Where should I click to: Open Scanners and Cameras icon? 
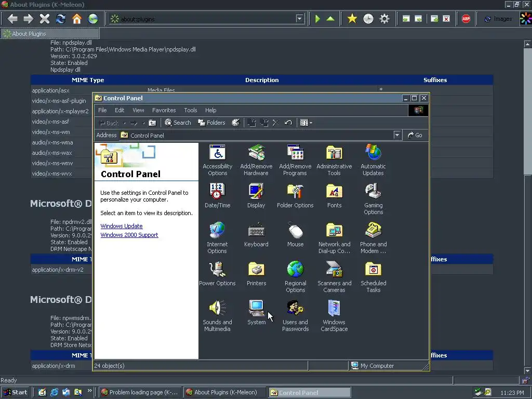pyautogui.click(x=334, y=277)
